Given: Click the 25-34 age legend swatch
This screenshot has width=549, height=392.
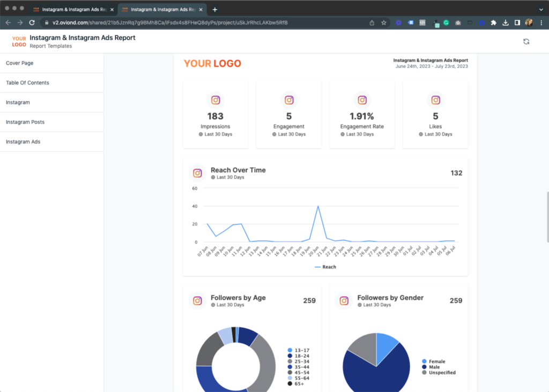Looking at the screenshot, I should [290, 361].
